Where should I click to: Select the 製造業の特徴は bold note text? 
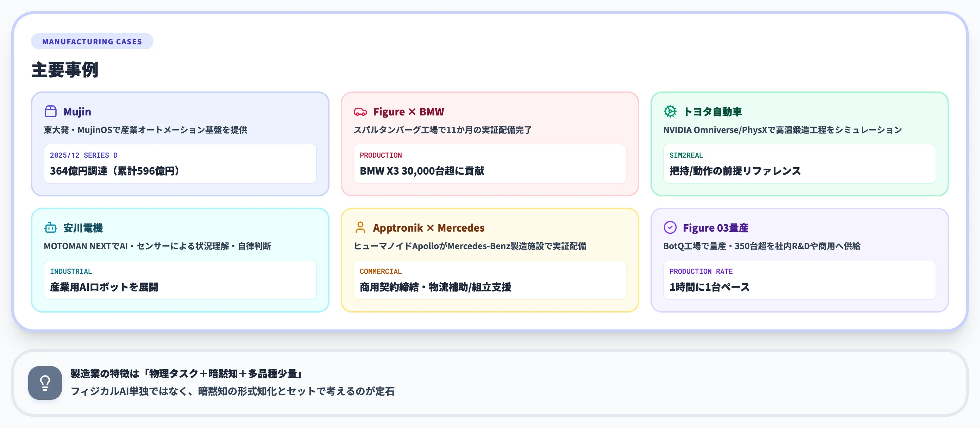point(187,373)
